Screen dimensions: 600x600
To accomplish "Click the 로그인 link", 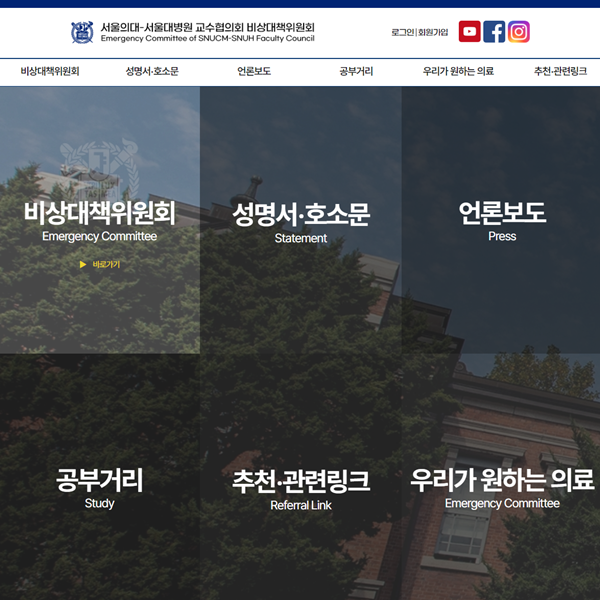I will [x=403, y=32].
